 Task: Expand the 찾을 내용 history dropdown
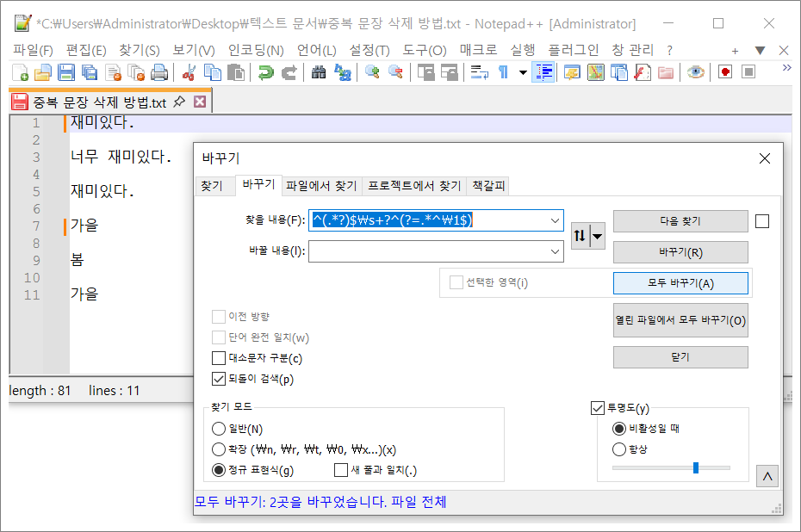pyautogui.click(x=555, y=220)
